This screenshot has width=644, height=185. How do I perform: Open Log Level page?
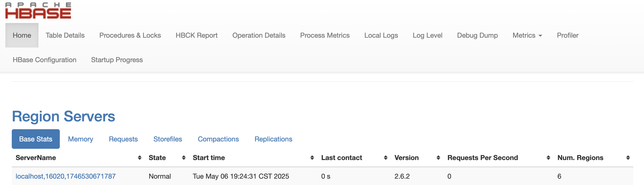428,35
